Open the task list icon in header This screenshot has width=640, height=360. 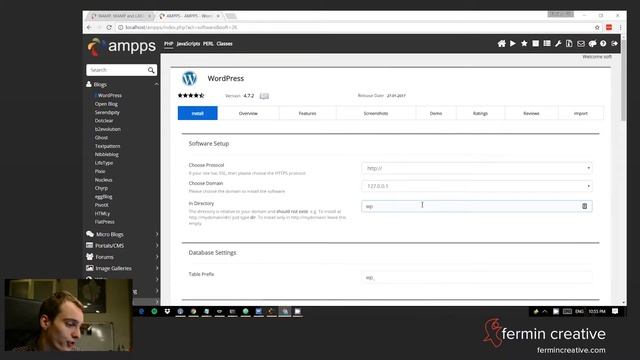[x=547, y=44]
